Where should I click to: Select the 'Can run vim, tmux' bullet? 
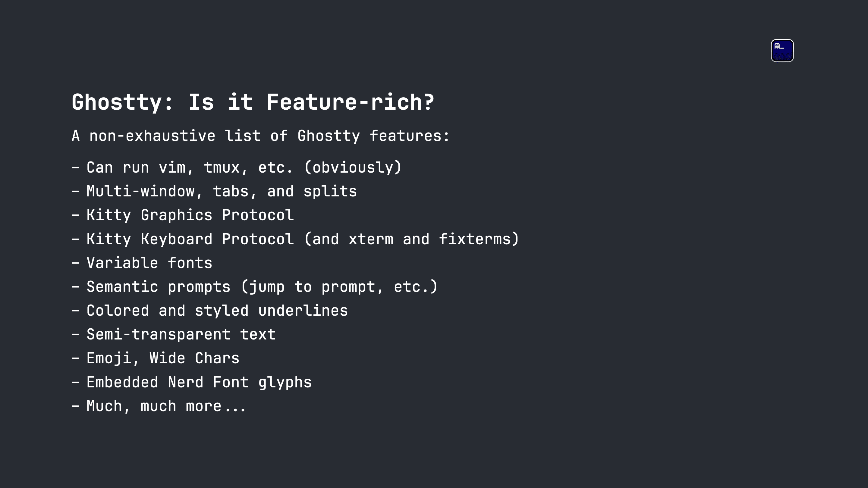tap(237, 167)
